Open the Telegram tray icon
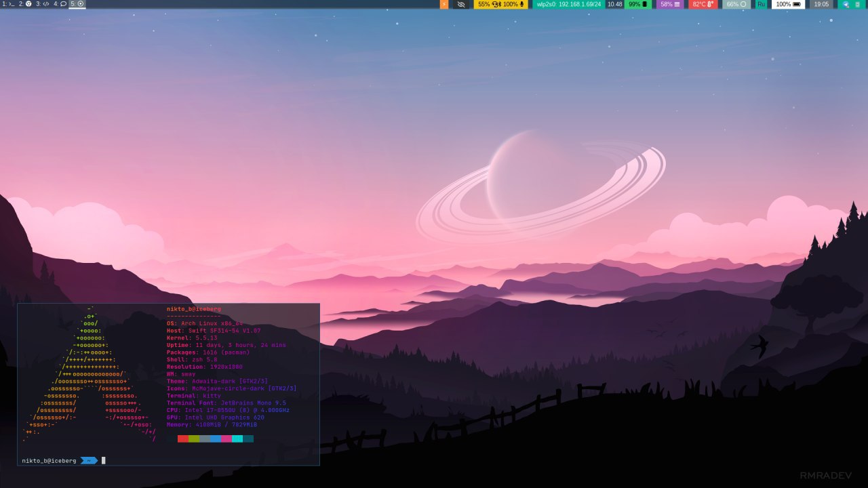Screen dimensions: 868x488 pos(846,4)
